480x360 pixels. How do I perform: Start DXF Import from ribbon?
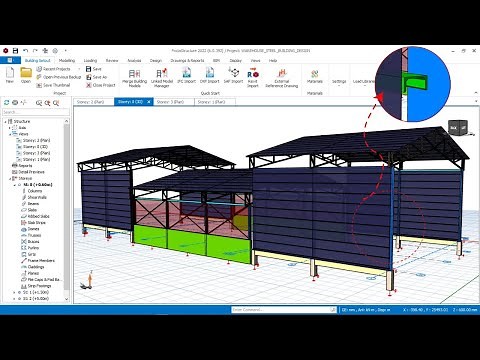210,73
